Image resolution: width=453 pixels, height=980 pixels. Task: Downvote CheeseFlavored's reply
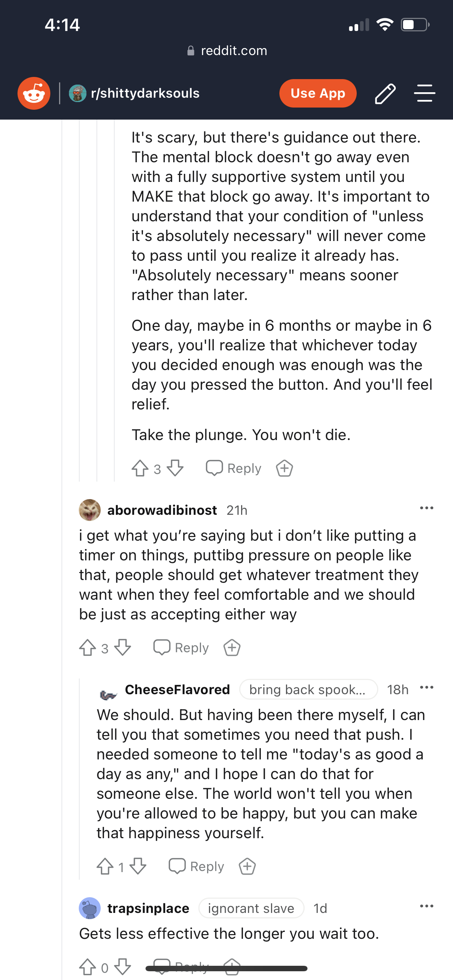138,866
